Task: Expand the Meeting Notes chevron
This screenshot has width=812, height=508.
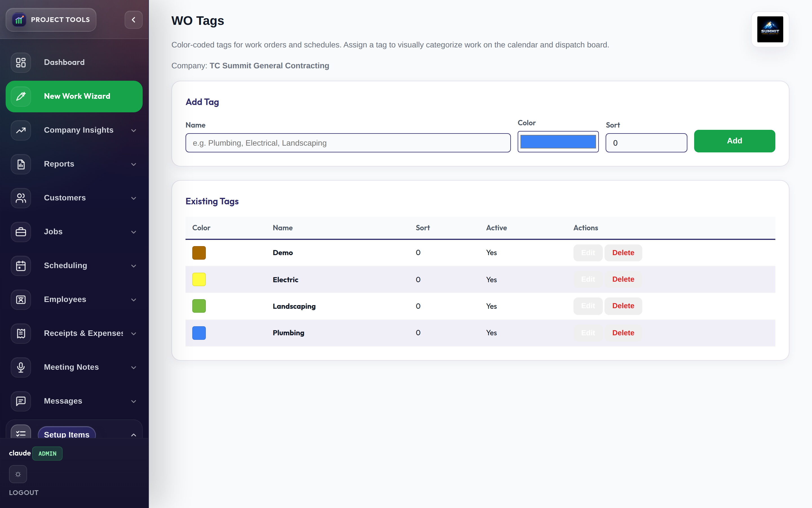Action: coord(134,367)
